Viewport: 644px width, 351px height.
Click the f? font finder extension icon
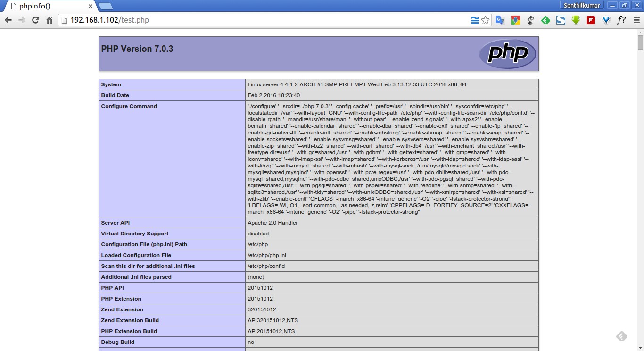pos(621,20)
